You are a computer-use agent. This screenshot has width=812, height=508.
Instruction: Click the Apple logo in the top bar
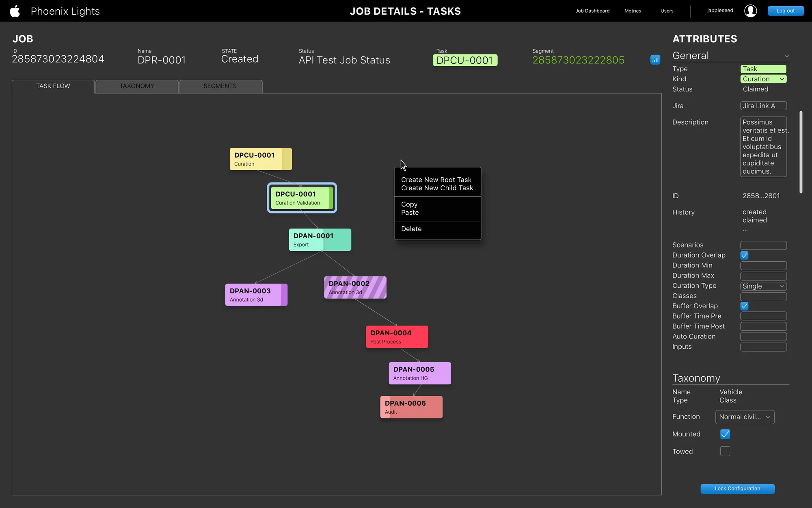coord(15,11)
